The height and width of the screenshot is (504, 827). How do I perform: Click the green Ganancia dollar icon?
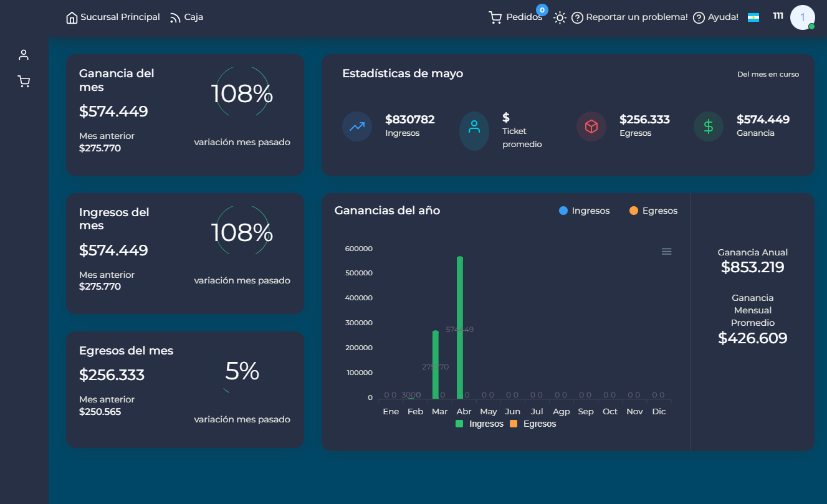pyautogui.click(x=708, y=126)
